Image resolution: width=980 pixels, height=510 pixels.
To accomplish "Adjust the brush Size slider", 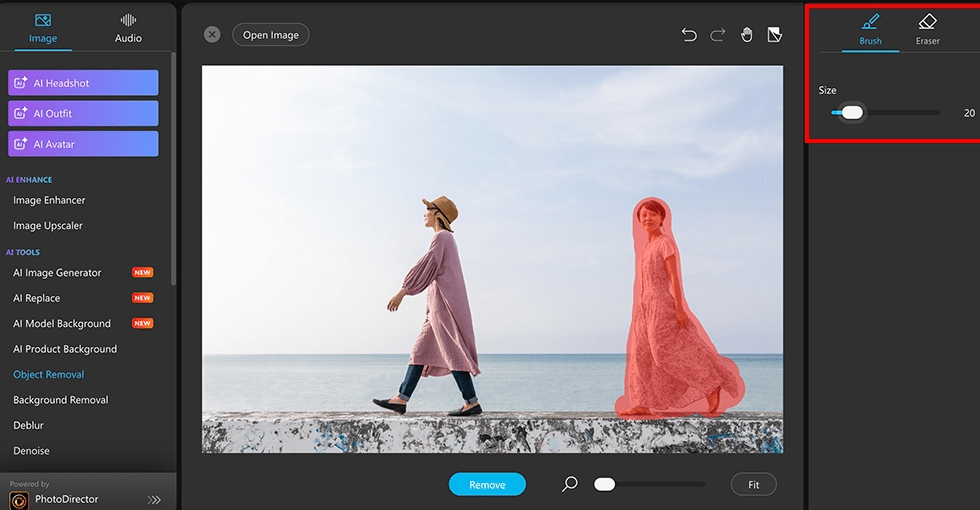I will pyautogui.click(x=852, y=113).
